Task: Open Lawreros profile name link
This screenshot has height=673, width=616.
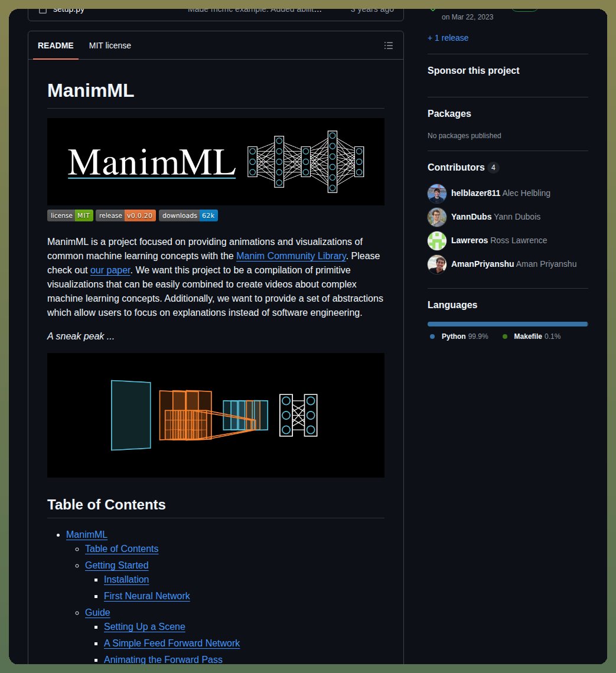Action: 469,240
